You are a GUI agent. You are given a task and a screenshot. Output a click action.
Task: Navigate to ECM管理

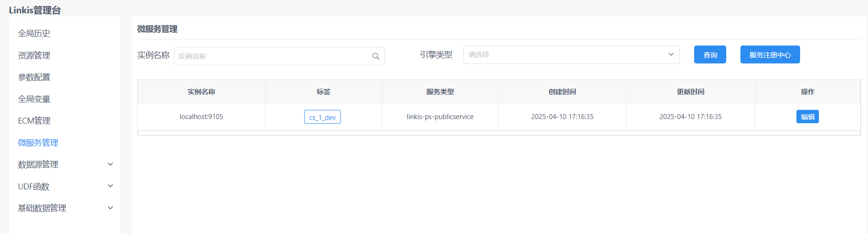34,121
